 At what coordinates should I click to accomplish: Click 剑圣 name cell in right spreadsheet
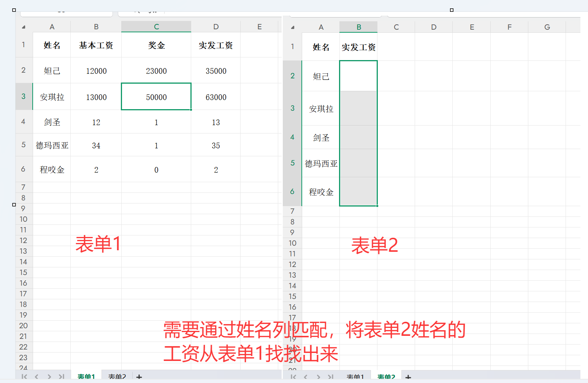(x=321, y=138)
